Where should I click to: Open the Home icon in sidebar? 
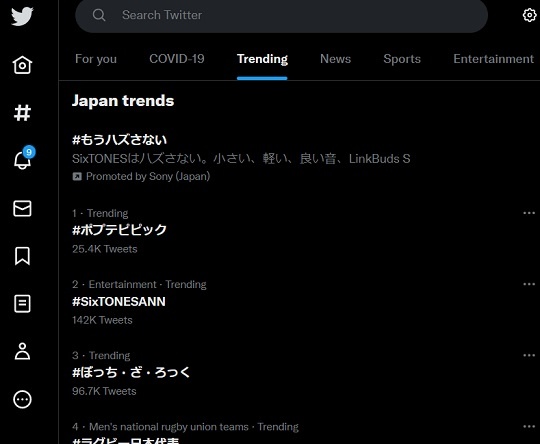(x=22, y=65)
